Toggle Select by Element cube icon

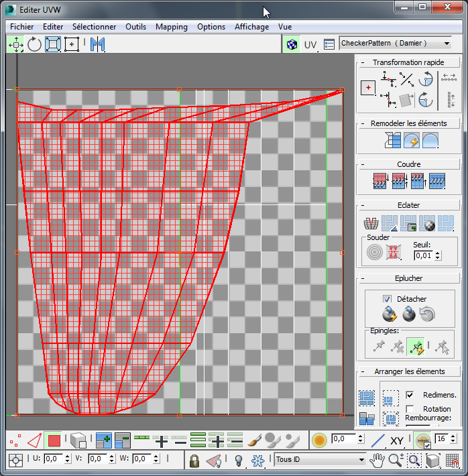[78, 440]
